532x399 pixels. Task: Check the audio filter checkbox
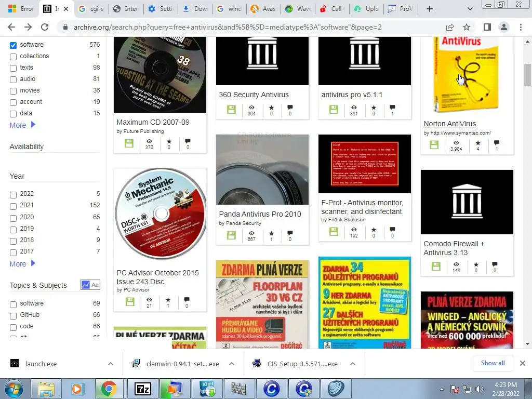(x=13, y=79)
